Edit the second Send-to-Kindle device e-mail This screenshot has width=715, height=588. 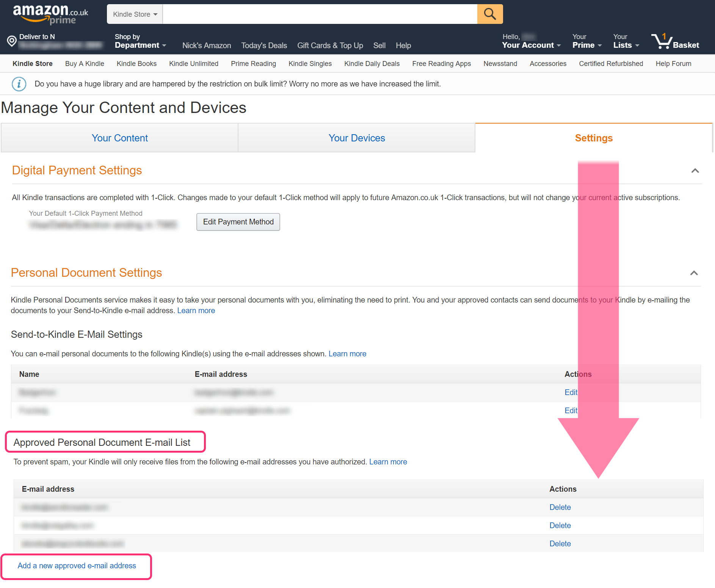pos(571,411)
